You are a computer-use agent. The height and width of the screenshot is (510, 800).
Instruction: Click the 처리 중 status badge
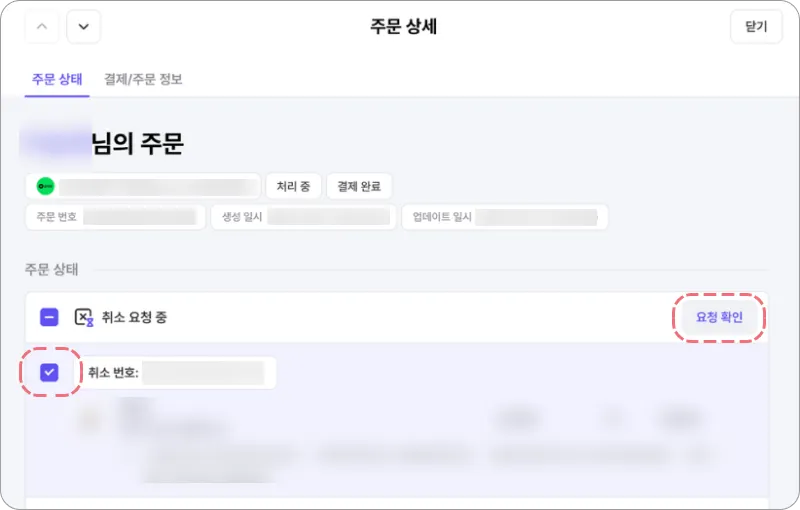tap(293, 186)
